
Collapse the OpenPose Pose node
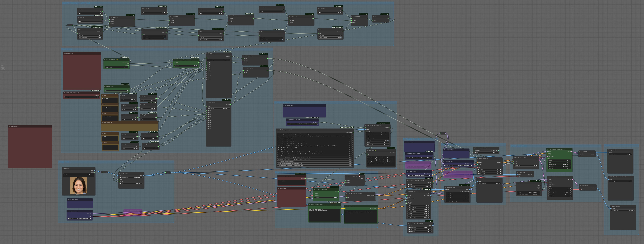point(446,187)
